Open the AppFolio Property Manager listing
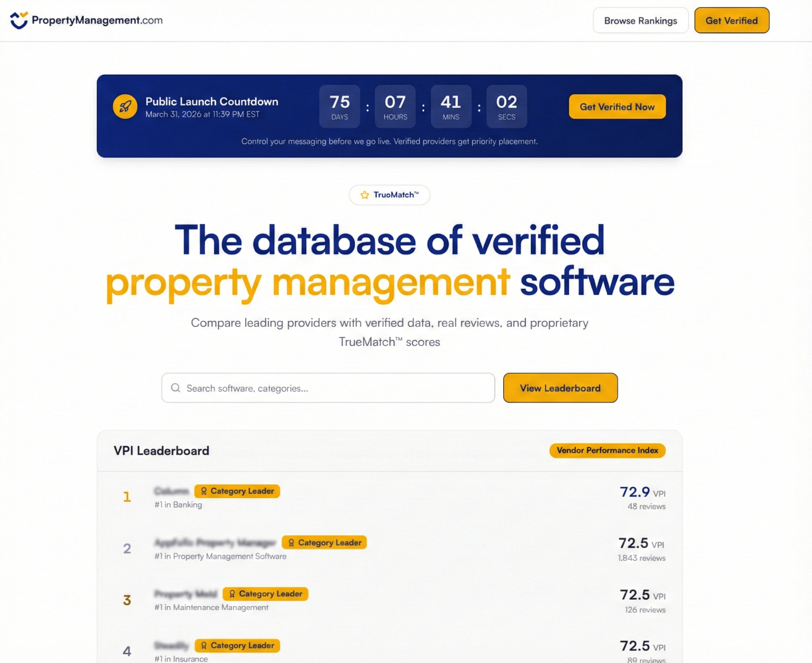 pyautogui.click(x=215, y=542)
